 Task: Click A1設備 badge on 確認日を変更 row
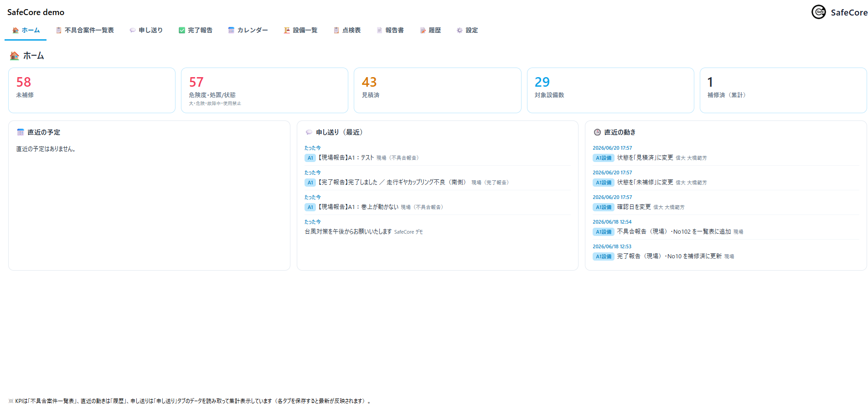coord(604,207)
